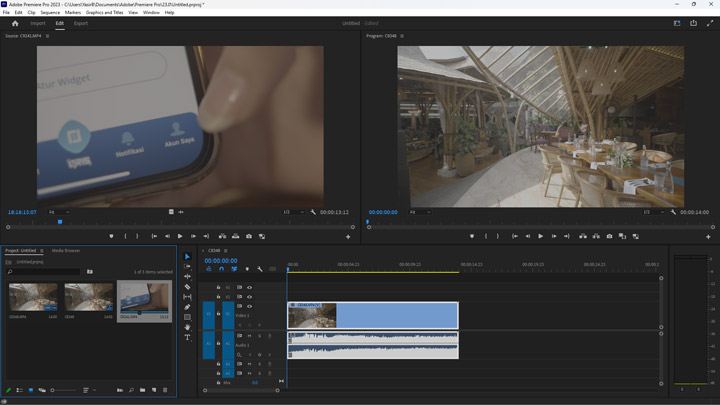
Task: Switch to Export workspace tab
Action: 81,23
